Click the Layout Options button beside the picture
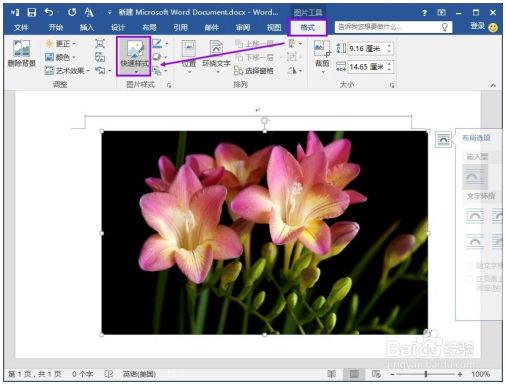Screen dimensions: 506x385 point(443,139)
